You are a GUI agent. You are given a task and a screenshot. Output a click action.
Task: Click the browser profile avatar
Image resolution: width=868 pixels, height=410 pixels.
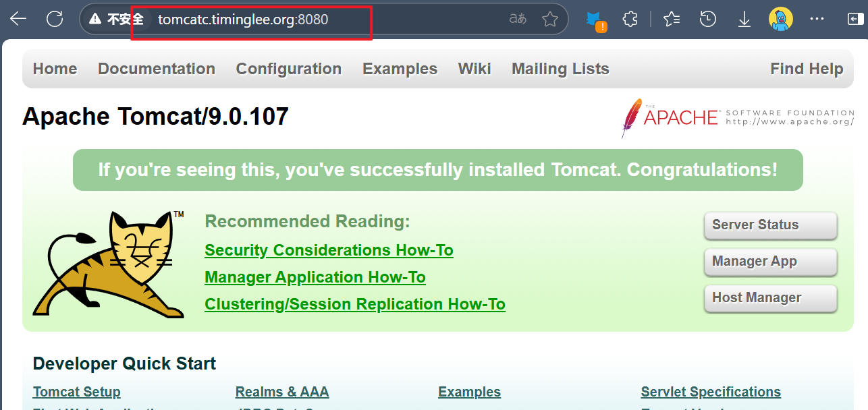(x=780, y=19)
